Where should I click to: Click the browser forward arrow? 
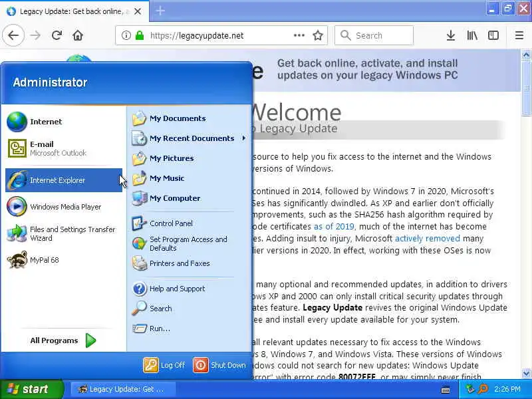(x=35, y=35)
